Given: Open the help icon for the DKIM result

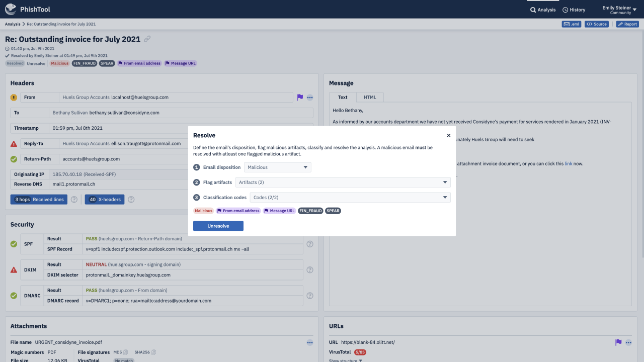Looking at the screenshot, I should (x=310, y=270).
